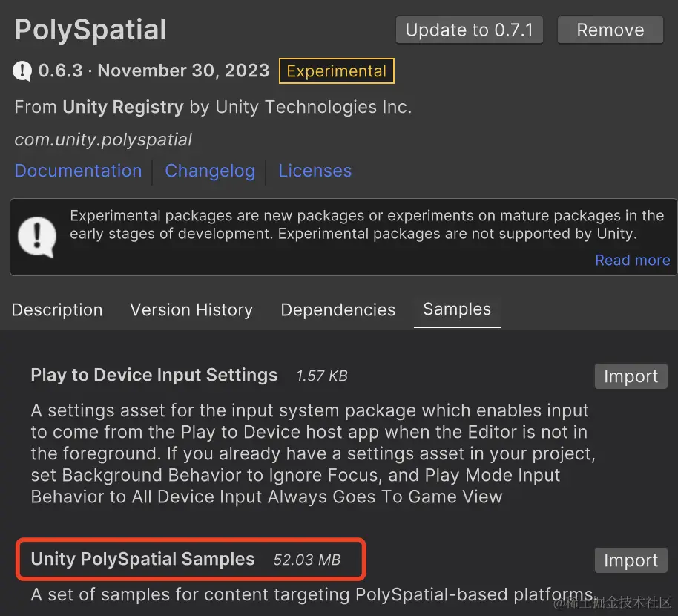Show the Dependencies tab

(x=338, y=309)
